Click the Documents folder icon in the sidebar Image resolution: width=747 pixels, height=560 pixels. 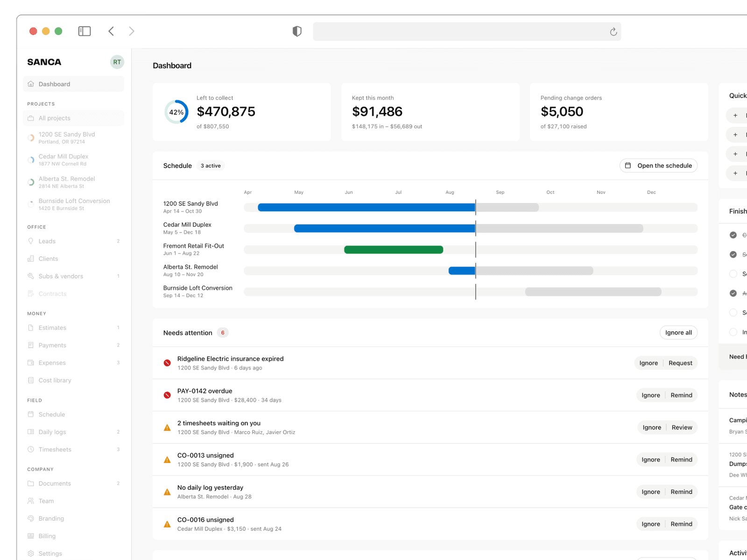[x=31, y=483]
